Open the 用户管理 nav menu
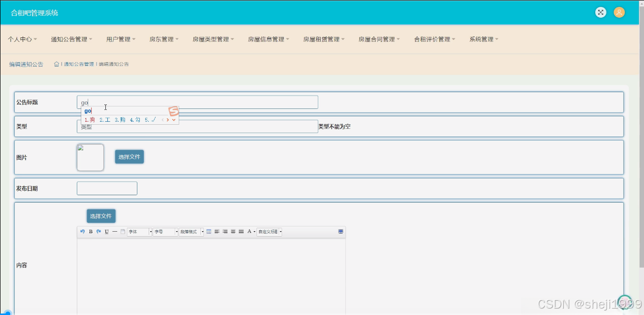644x315 pixels. point(121,39)
